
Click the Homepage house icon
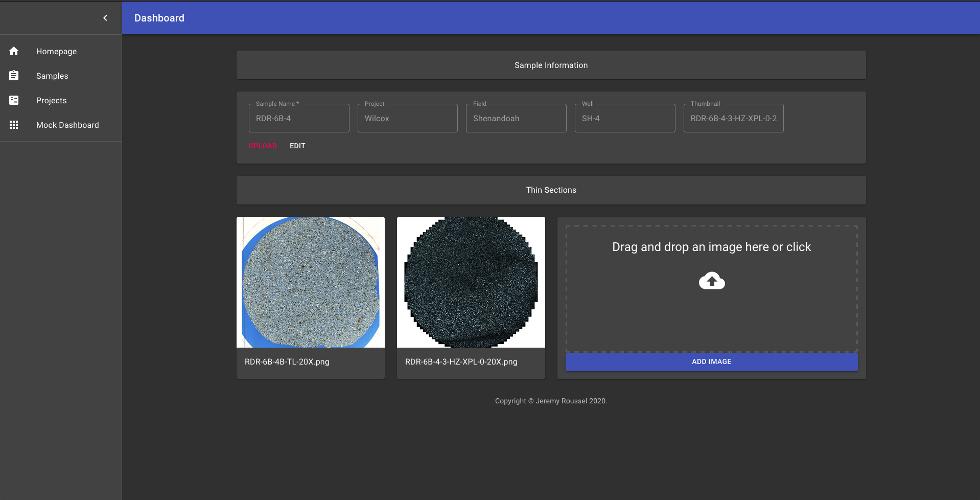click(14, 51)
